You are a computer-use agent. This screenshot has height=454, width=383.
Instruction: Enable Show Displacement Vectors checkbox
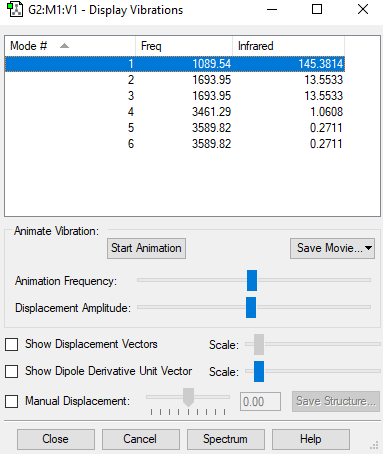coord(12,344)
